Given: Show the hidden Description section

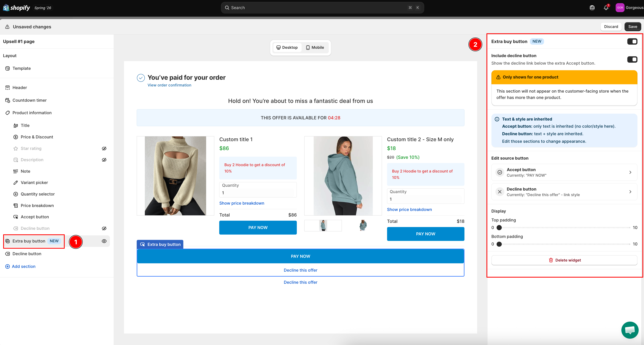Looking at the screenshot, I should [x=104, y=160].
